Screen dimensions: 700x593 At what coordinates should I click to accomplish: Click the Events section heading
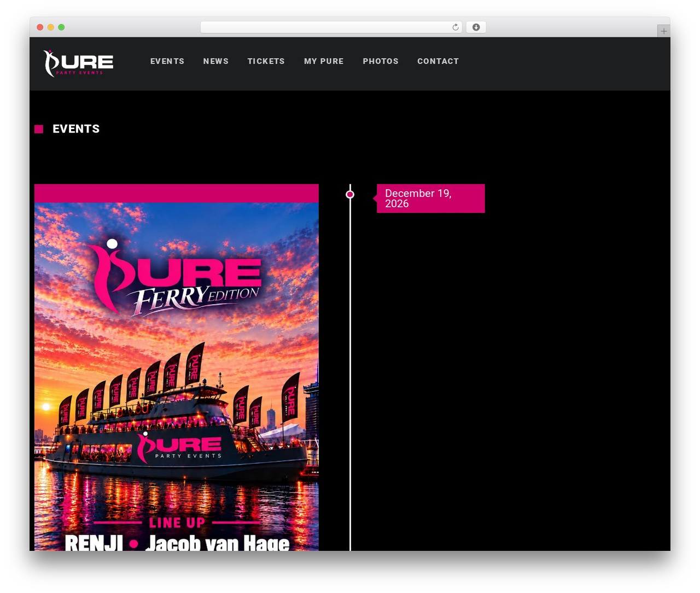click(x=76, y=129)
